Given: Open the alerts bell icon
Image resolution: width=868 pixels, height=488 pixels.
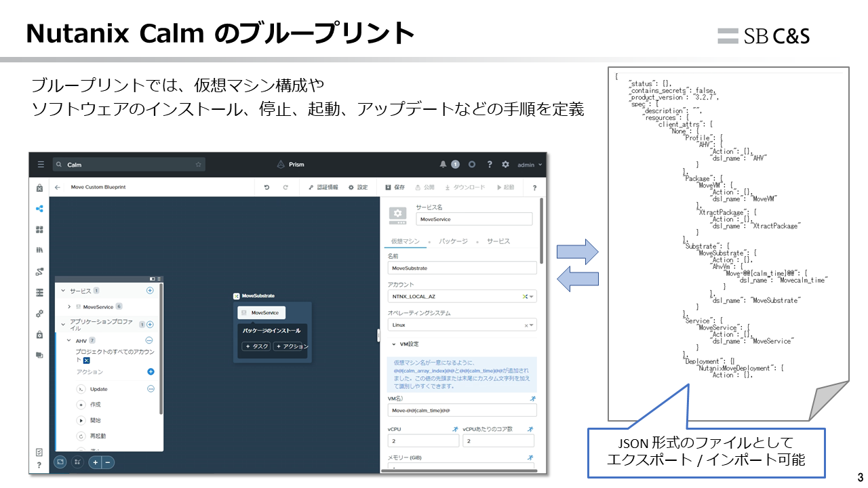Looking at the screenshot, I should click(x=443, y=164).
